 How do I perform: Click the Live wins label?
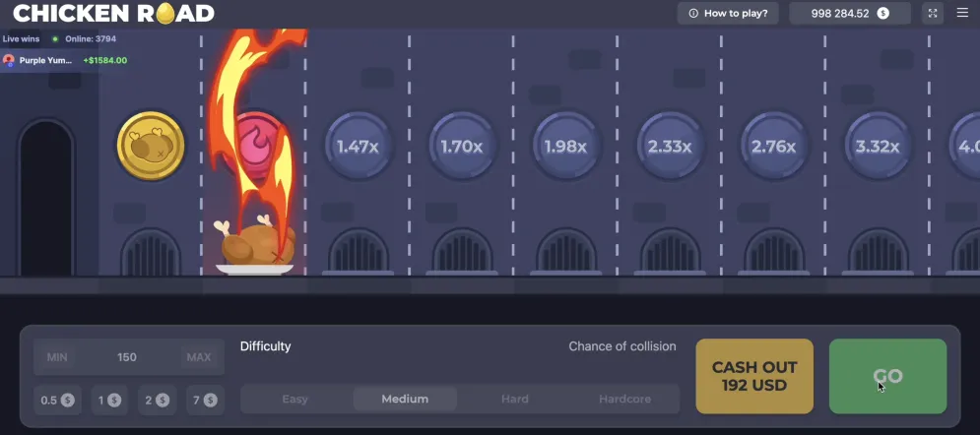21,38
